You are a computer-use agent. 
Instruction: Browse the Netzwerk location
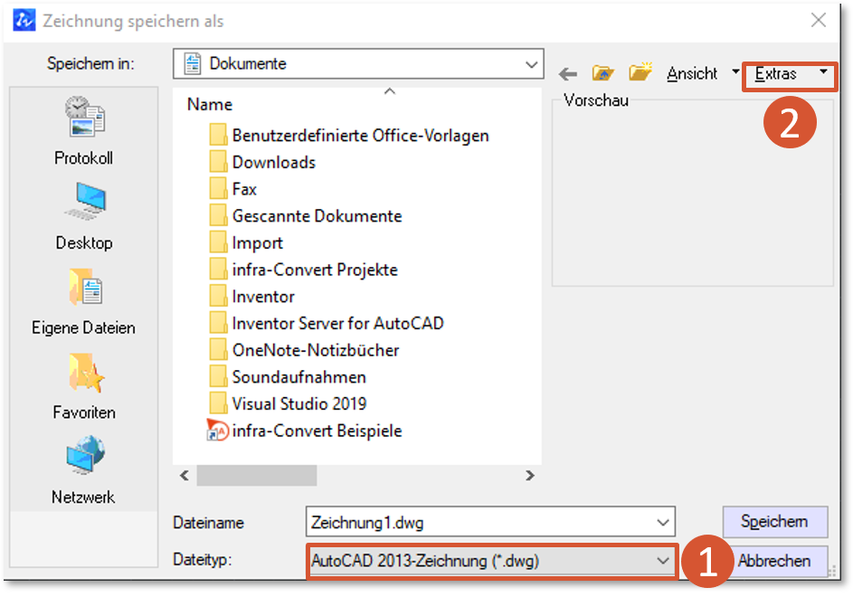tap(84, 470)
